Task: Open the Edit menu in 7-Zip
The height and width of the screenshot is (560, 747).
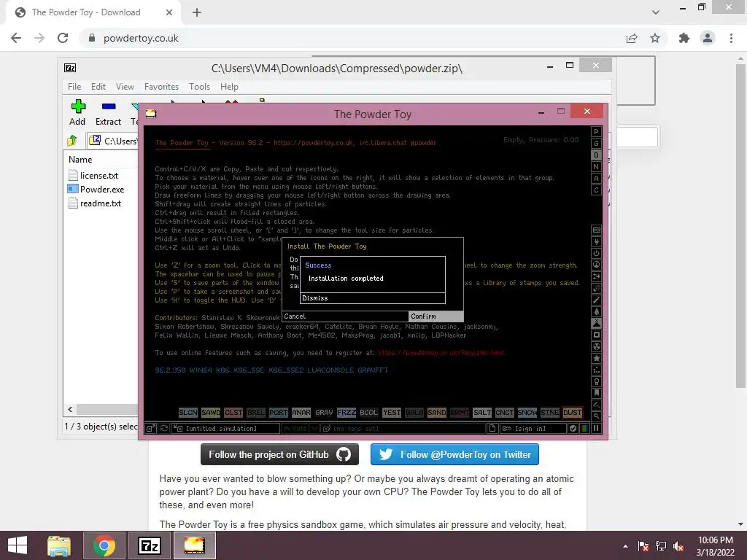Action: [x=98, y=87]
